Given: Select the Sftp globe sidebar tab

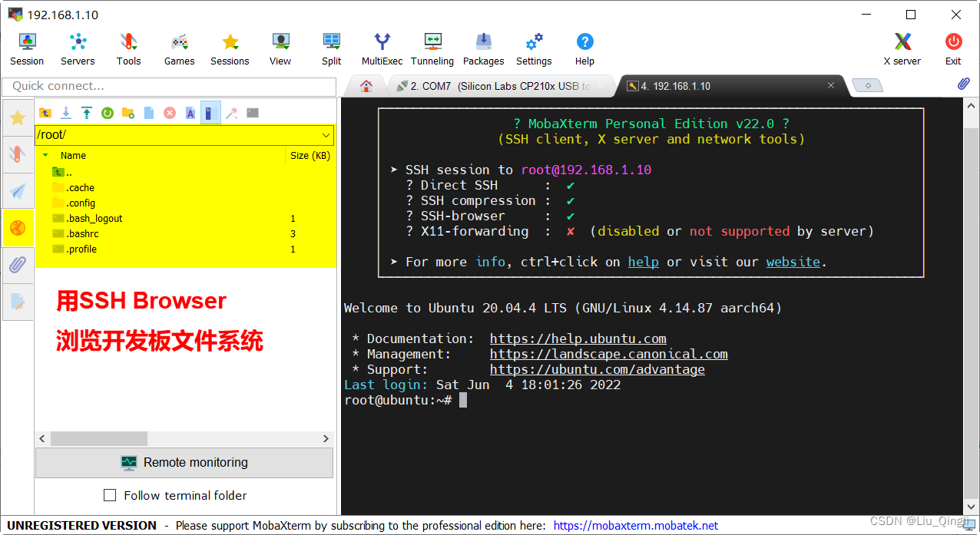Looking at the screenshot, I should point(18,228).
